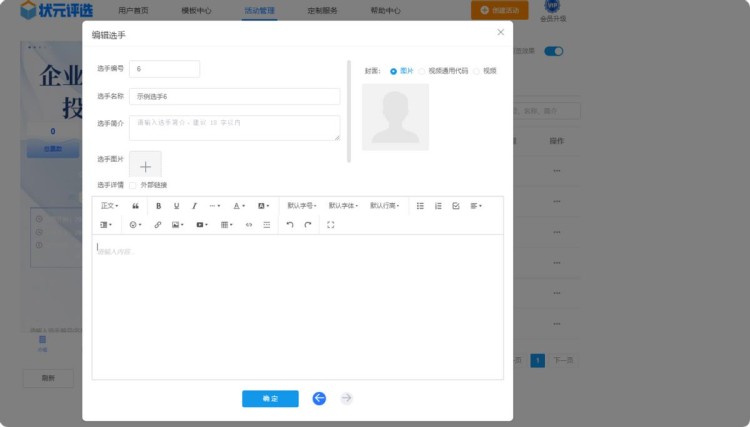Upload contestant image with plus button

pyautogui.click(x=145, y=166)
